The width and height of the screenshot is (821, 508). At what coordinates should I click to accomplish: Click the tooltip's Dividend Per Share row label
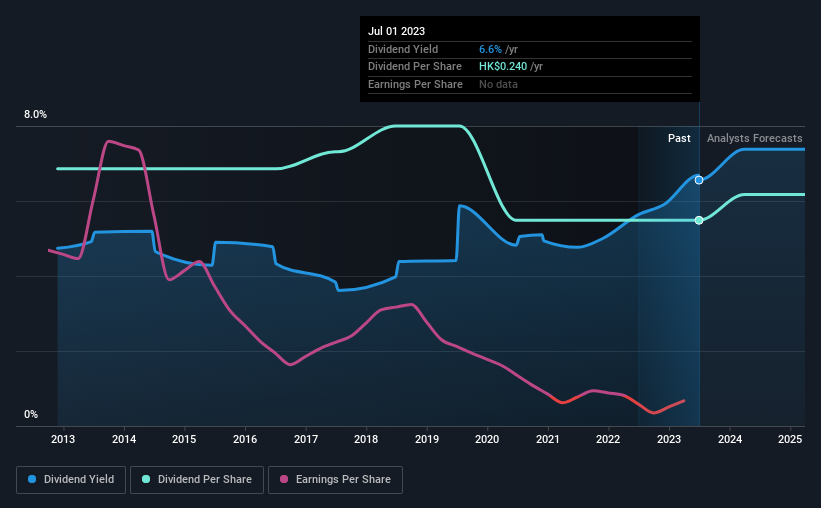[x=415, y=67]
